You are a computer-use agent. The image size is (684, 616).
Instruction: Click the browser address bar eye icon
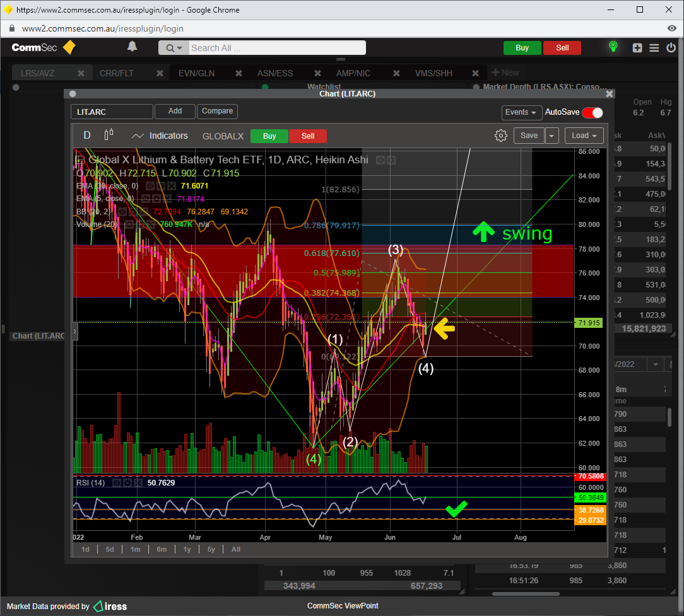pyautogui.click(x=672, y=28)
